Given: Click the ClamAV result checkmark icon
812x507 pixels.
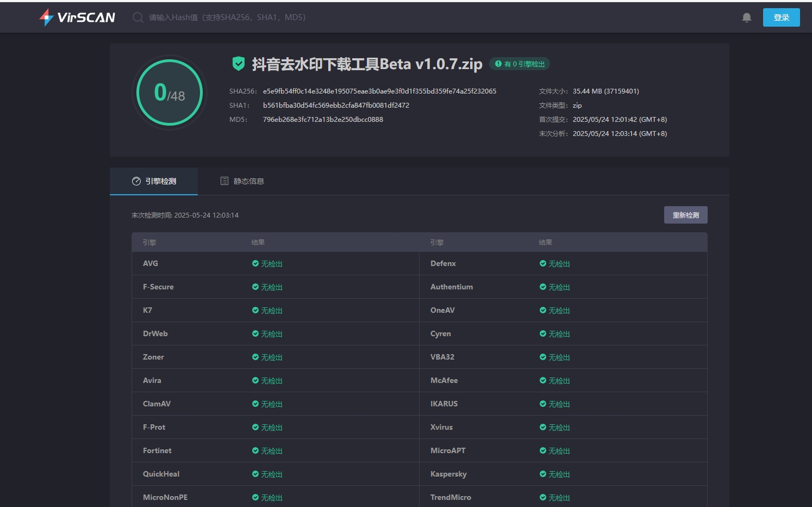Looking at the screenshot, I should coord(255,404).
